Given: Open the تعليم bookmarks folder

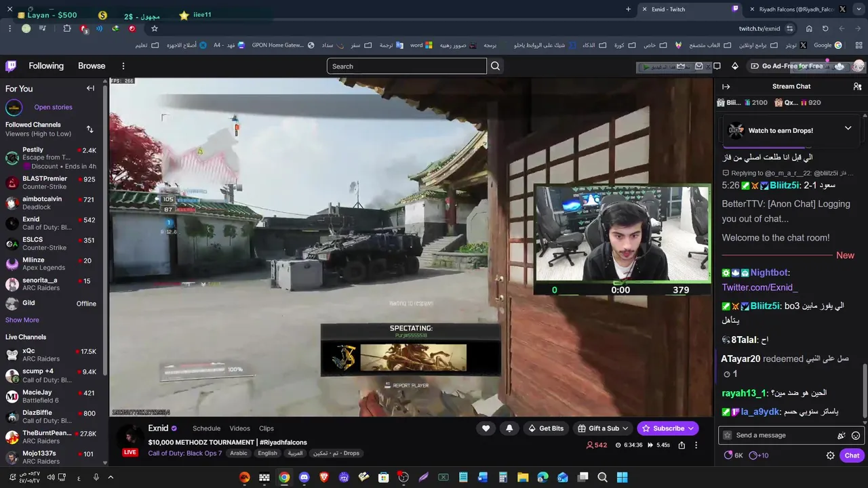Looking at the screenshot, I should 146,45.
